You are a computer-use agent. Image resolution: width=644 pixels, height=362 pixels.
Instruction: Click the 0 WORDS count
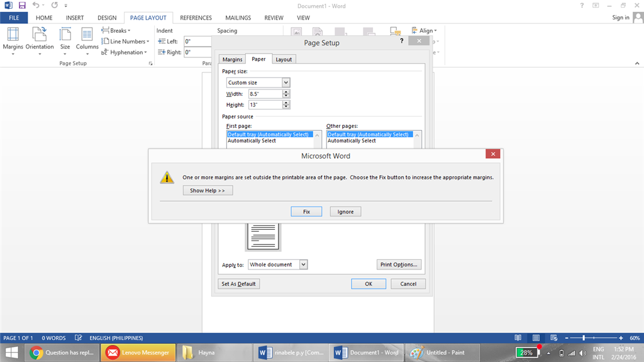point(53,337)
